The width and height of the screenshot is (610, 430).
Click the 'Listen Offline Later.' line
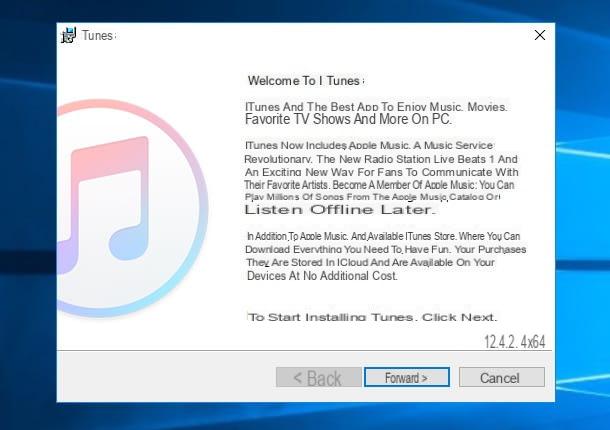340,210
